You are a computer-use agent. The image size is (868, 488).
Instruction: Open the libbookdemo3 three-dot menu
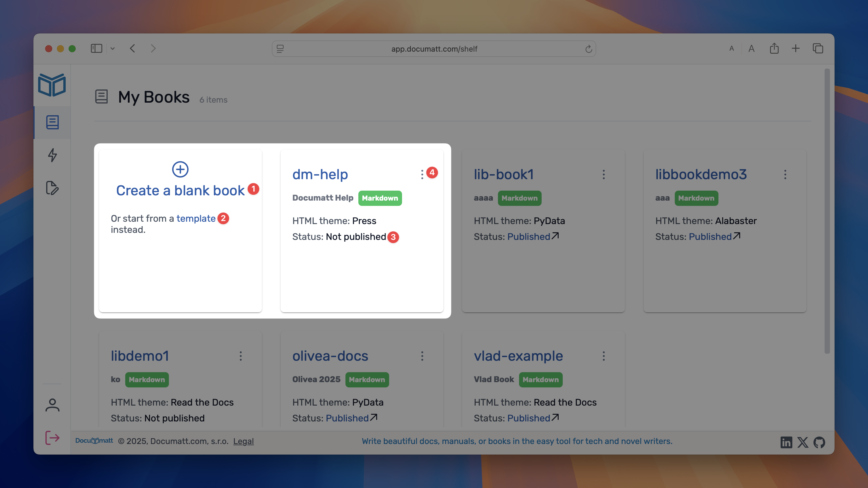point(785,174)
